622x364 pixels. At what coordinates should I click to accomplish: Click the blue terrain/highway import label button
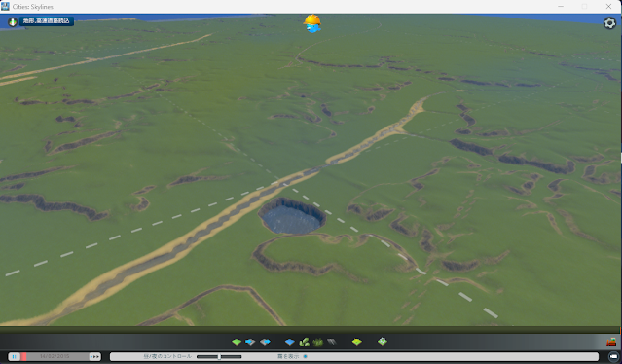(x=46, y=21)
